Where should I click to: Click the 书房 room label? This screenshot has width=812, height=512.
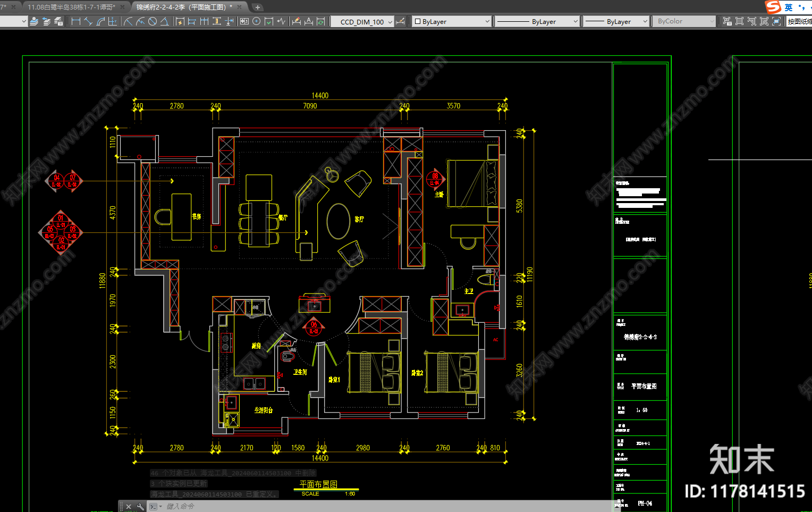[197, 216]
